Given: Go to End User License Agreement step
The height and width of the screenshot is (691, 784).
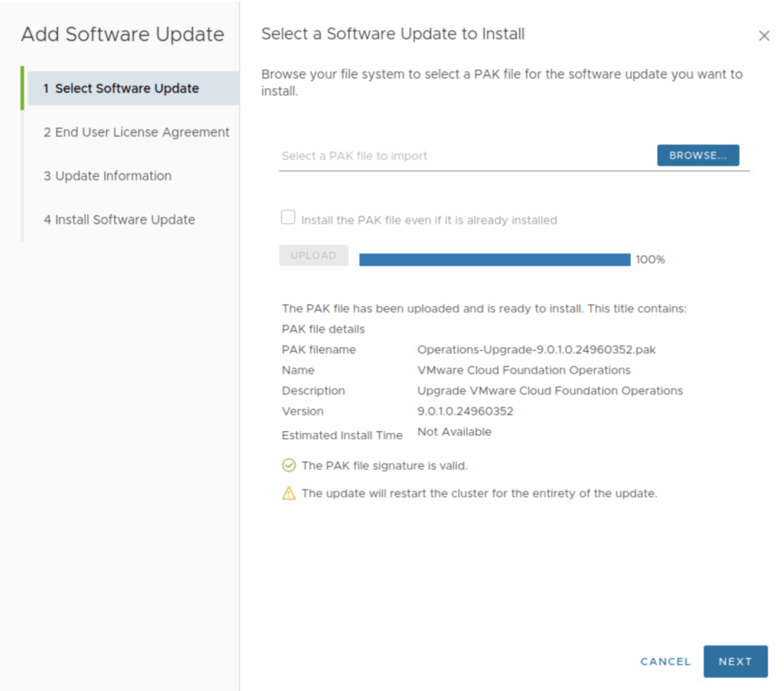Looking at the screenshot, I should (136, 132).
